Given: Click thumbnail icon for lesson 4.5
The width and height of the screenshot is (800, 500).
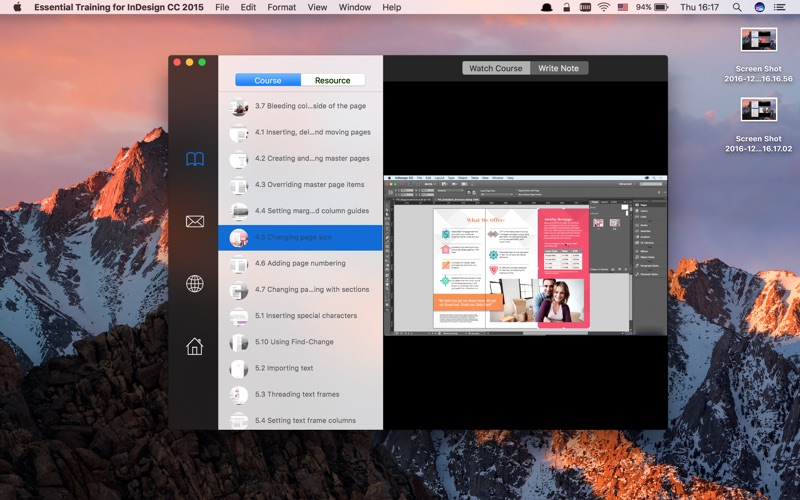Looking at the screenshot, I should coord(239,238).
